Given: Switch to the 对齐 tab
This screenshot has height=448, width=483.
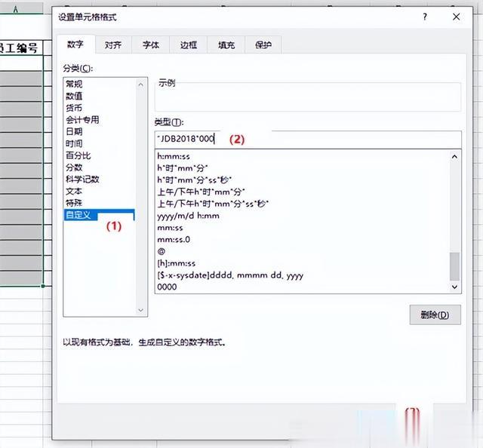Looking at the screenshot, I should [x=113, y=45].
